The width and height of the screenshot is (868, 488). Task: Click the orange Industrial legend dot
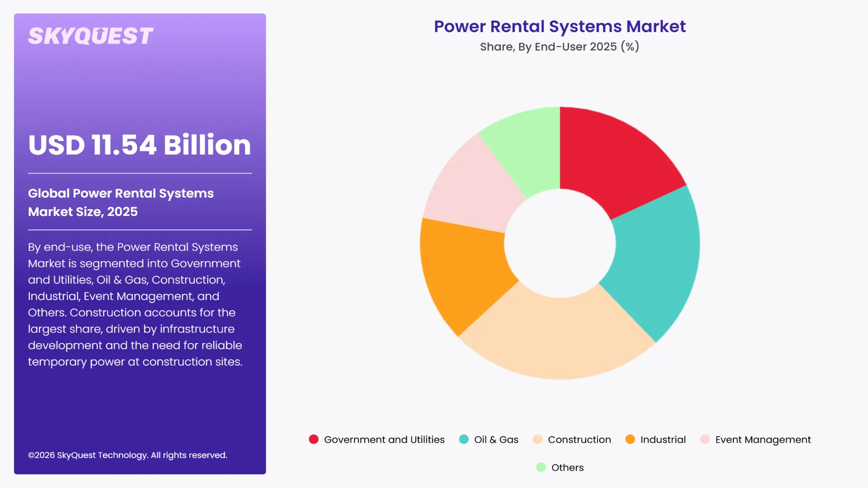pos(630,439)
